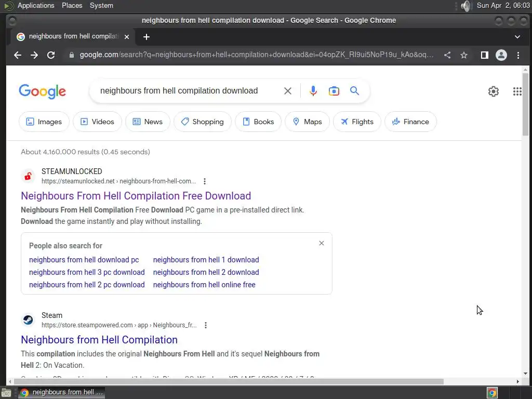Open SteamUnlocked result options menu
532x399 pixels.
click(x=205, y=181)
